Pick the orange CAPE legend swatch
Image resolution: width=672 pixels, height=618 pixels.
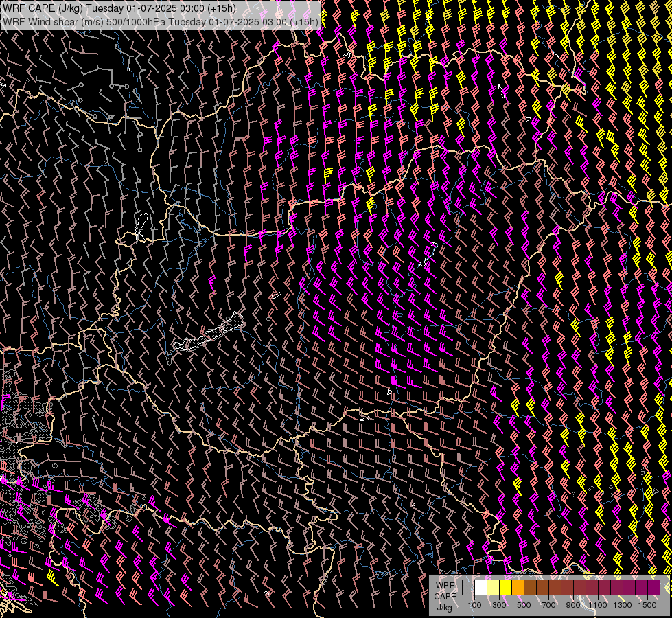pos(518,588)
